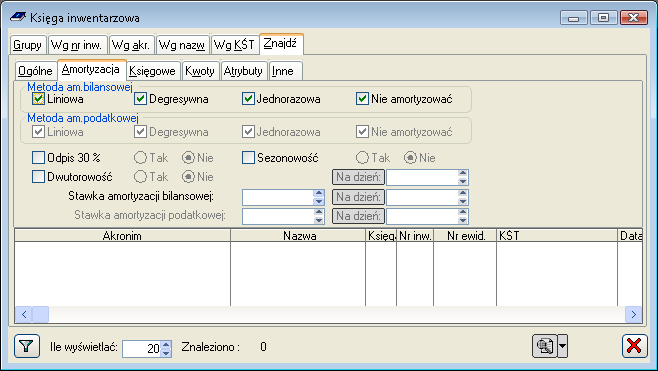This screenshot has height=371, width=658.
Task: Select Tak radio for Sezonowość
Action: click(x=362, y=158)
